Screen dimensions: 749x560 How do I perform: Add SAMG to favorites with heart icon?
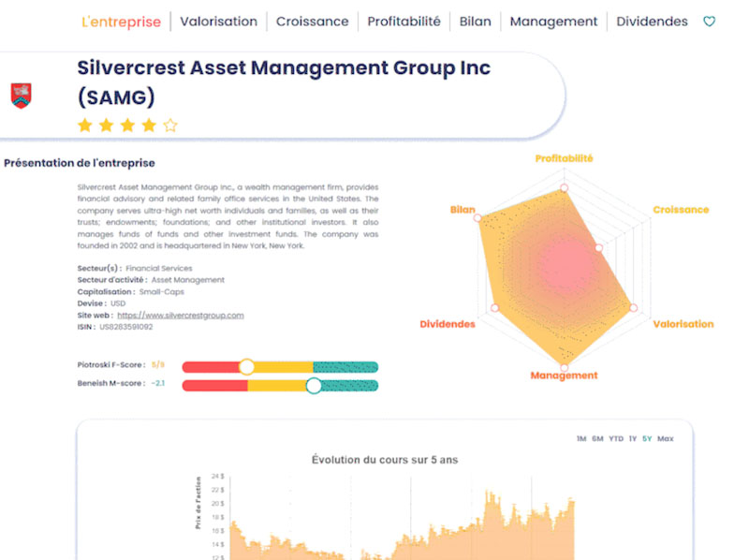[709, 22]
